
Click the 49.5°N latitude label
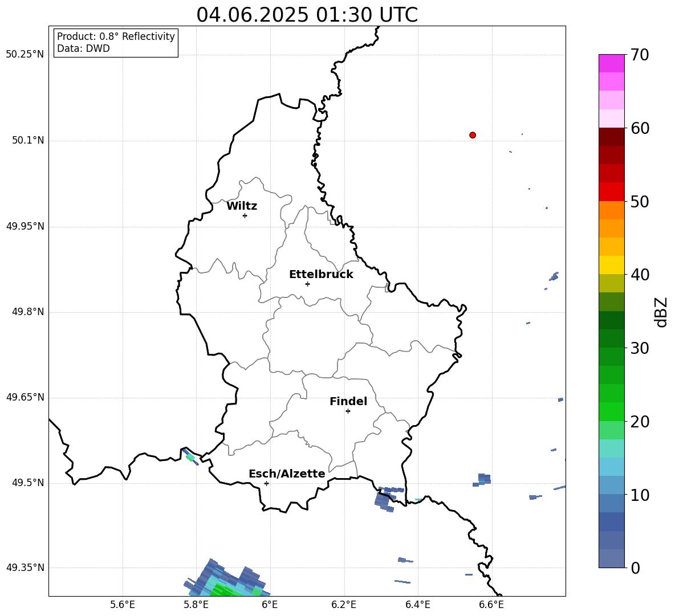point(28,483)
